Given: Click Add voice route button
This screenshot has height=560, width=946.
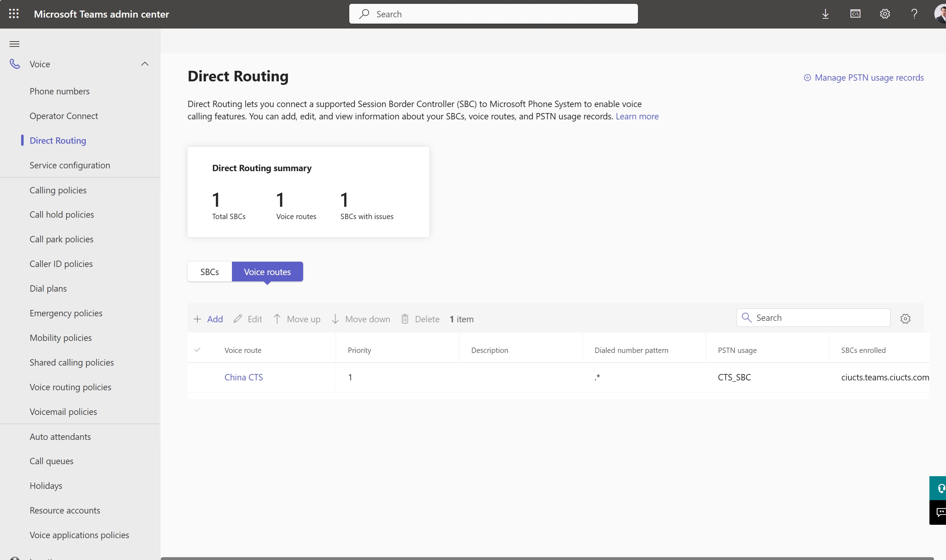Looking at the screenshot, I should [x=208, y=319].
